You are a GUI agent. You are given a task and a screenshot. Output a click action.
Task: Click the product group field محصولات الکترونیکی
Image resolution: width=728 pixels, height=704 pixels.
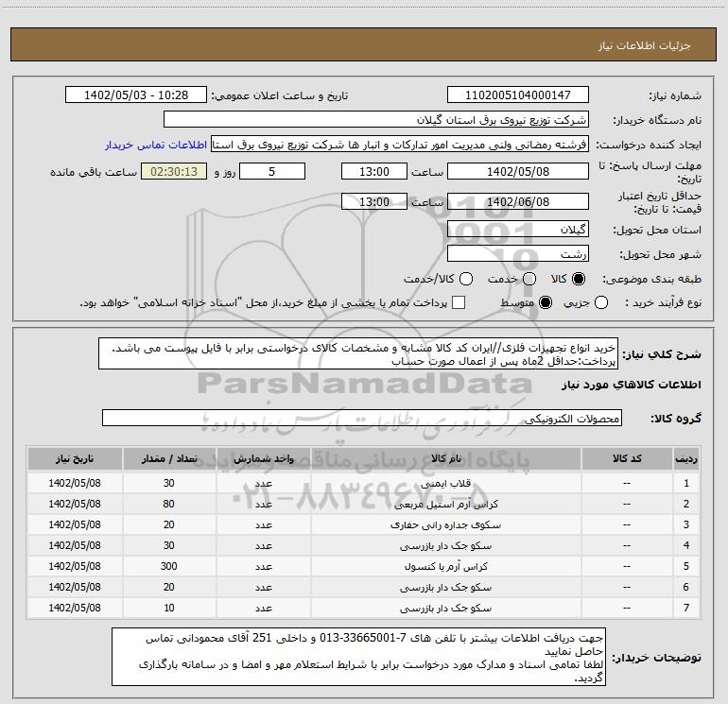tap(362, 418)
